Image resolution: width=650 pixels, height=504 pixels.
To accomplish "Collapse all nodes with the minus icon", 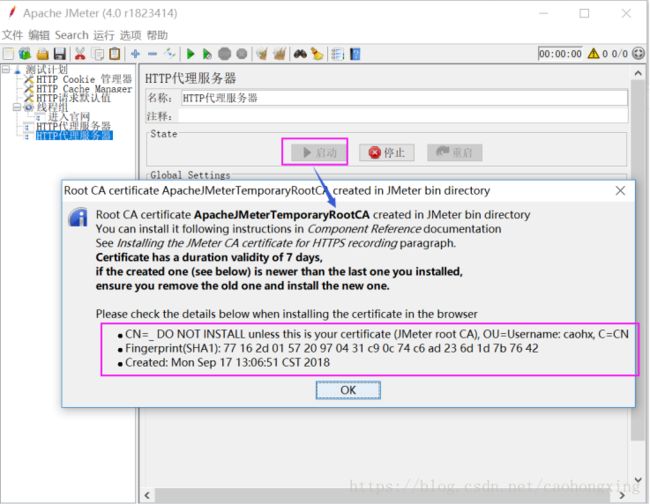I will [x=153, y=54].
